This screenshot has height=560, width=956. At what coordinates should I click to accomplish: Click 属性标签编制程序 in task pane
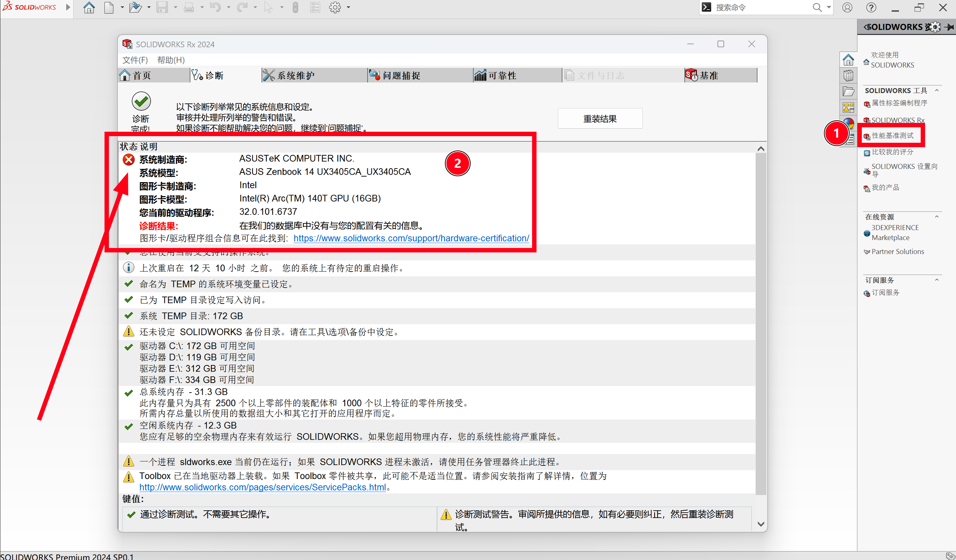899,103
